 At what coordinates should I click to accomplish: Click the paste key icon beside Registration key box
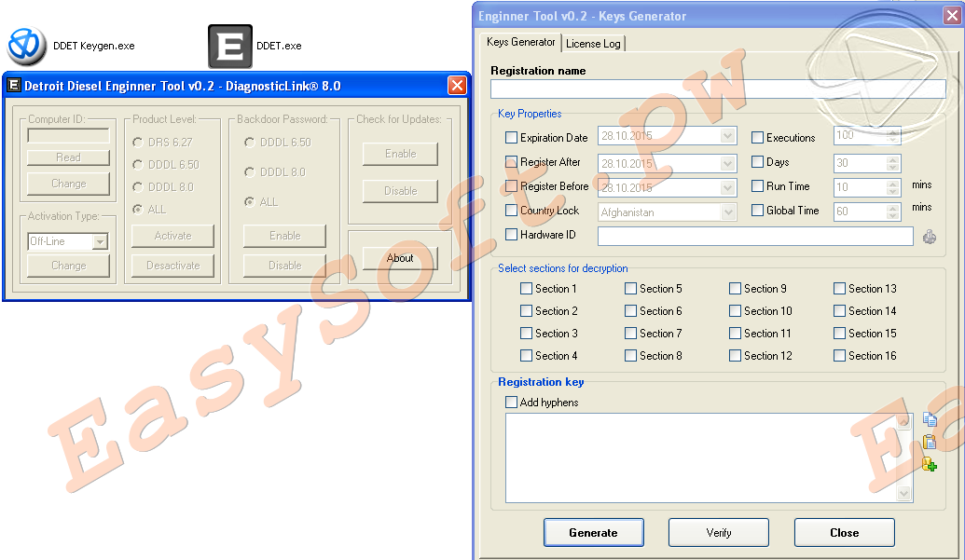(930, 442)
